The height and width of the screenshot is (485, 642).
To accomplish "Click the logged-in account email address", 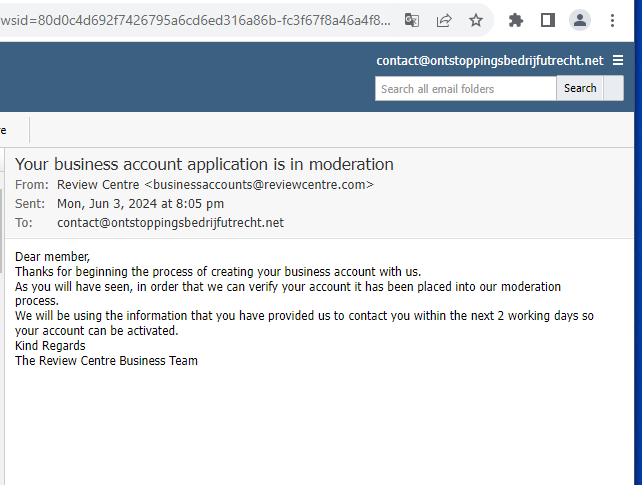I will pos(489,61).
